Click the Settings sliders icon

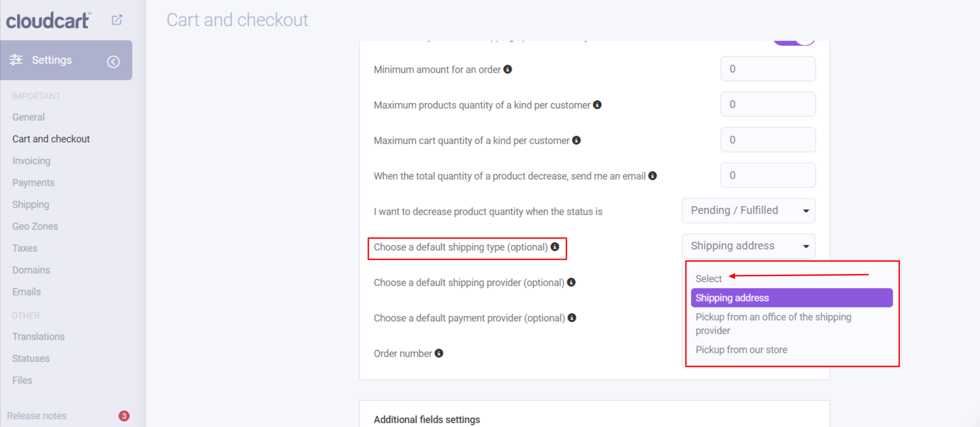click(x=16, y=60)
